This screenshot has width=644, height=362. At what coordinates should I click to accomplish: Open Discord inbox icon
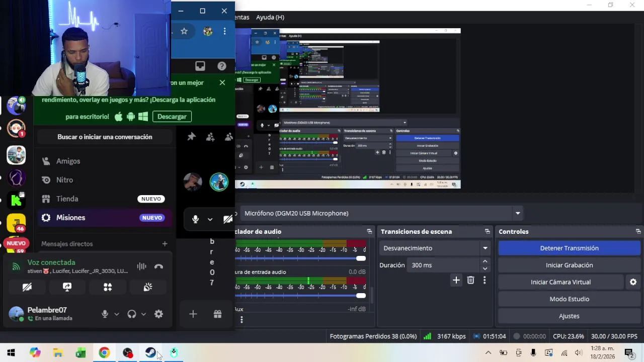[200, 66]
